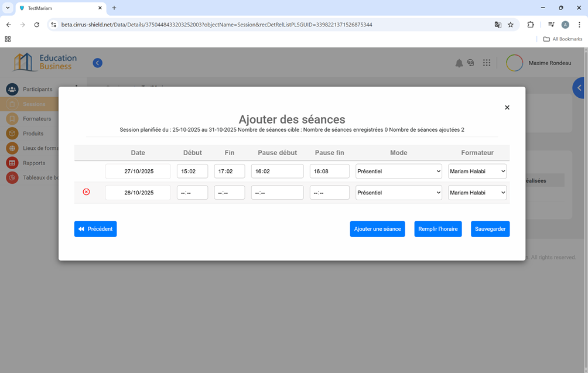
Task: Bookmark this page with star icon
Action: (511, 25)
